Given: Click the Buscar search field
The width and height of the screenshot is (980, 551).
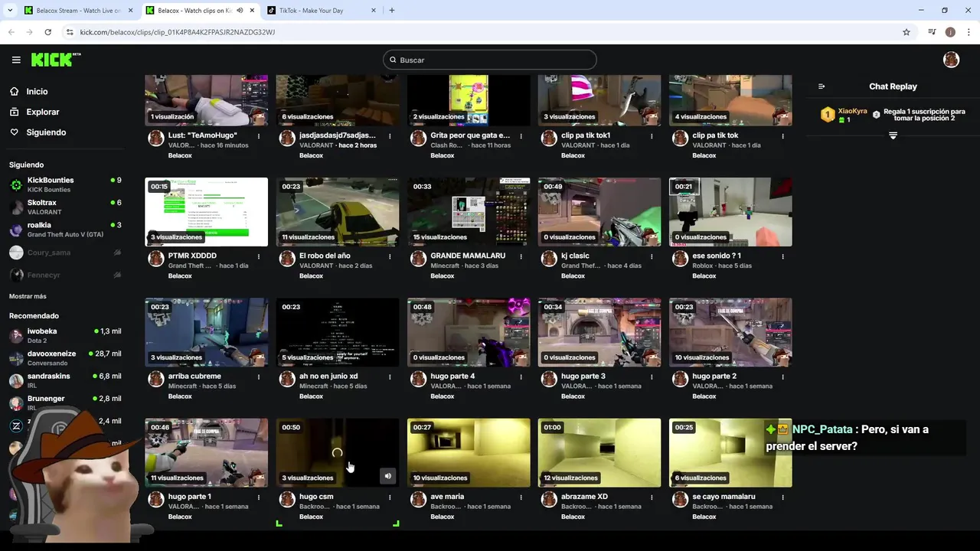Looking at the screenshot, I should pyautogui.click(x=490, y=60).
